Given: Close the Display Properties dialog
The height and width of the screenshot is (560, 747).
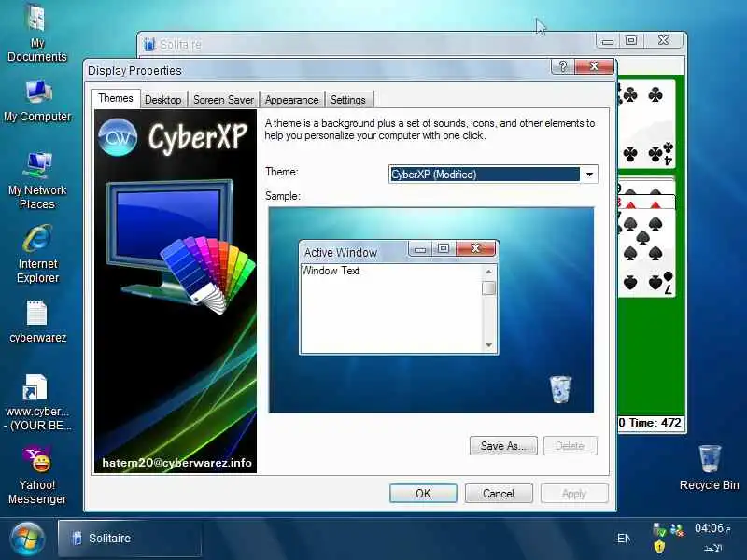Looking at the screenshot, I should tap(594, 66).
